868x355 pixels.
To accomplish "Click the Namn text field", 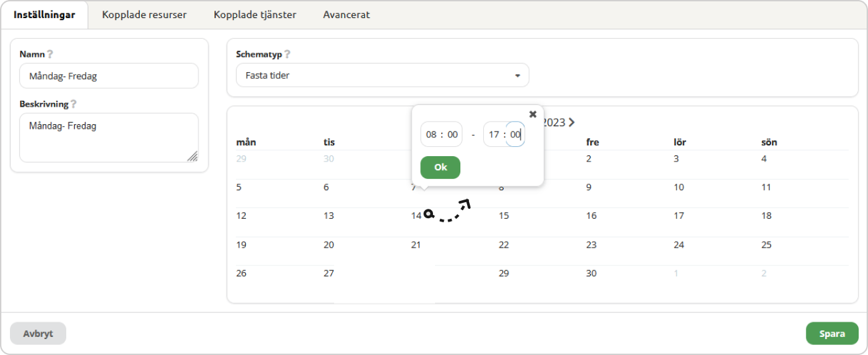I will [109, 76].
